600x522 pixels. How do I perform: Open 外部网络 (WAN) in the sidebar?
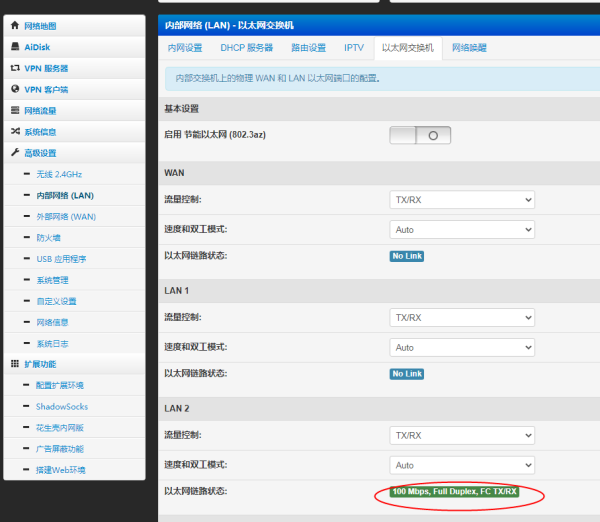click(x=66, y=216)
